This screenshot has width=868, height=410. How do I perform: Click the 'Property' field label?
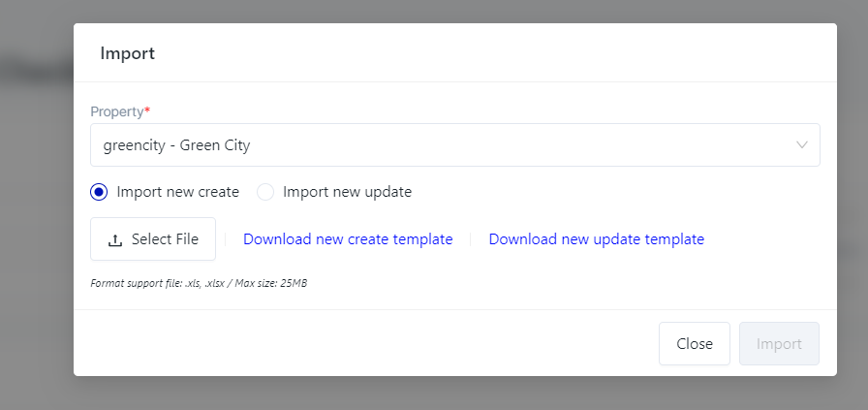pos(116,111)
